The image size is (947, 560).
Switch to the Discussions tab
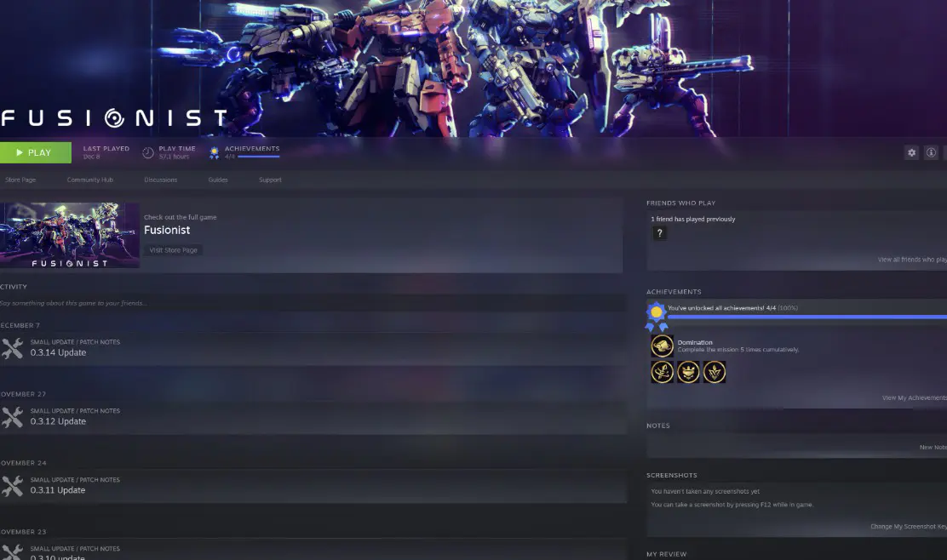(x=161, y=180)
